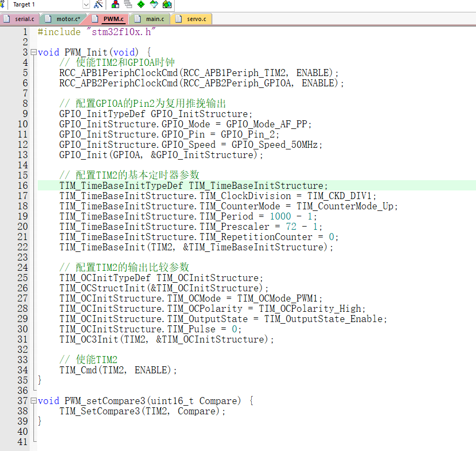Click the comment on line 15 about TIM2 timer
476x451 pixels.
point(129,175)
